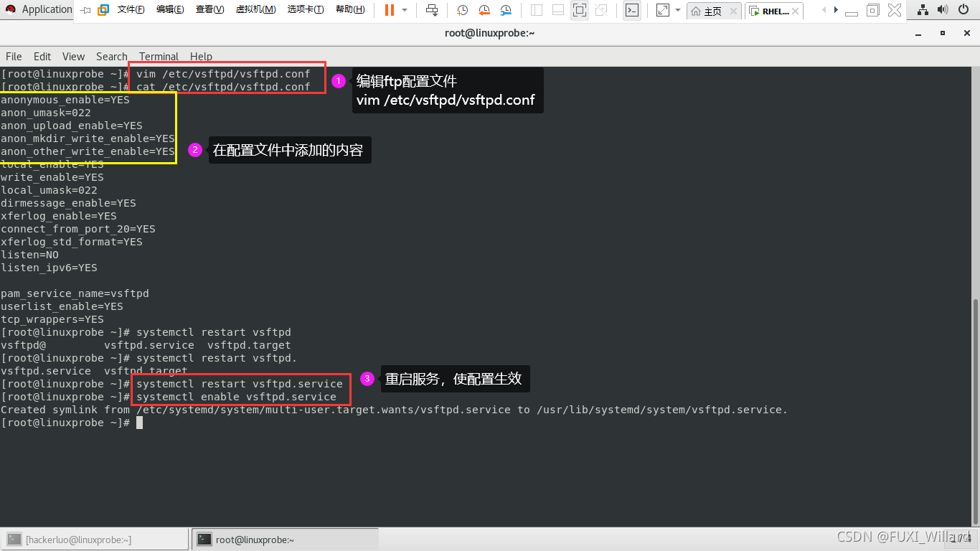Revert to the previous snapshot

click(x=484, y=10)
